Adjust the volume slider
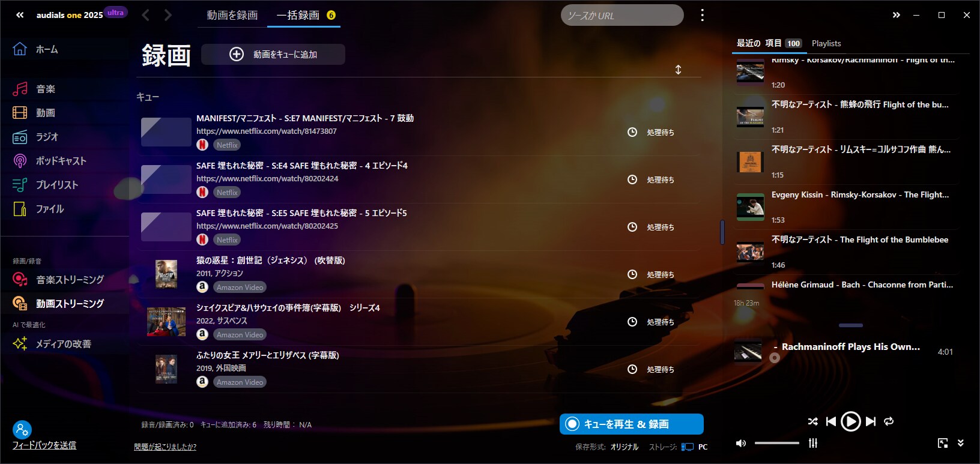 pyautogui.click(x=777, y=443)
